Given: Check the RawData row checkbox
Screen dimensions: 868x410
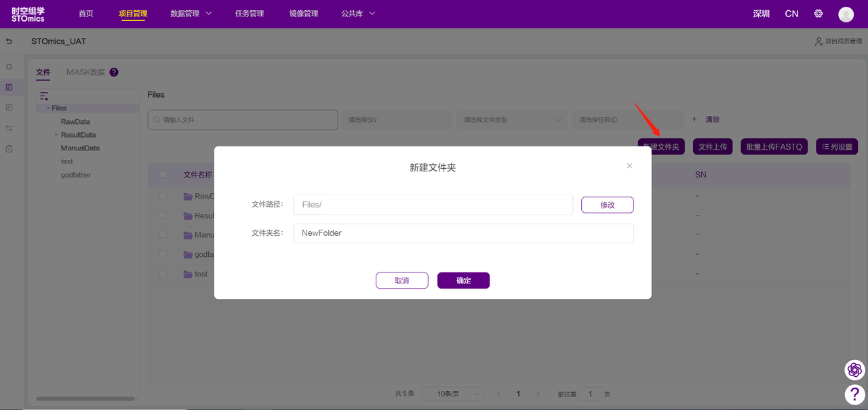Looking at the screenshot, I should point(163,196).
